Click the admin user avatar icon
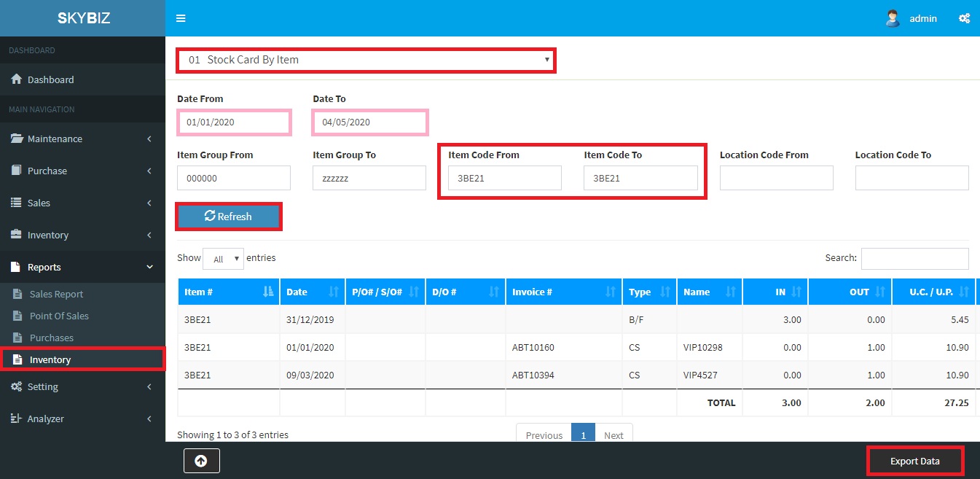The width and height of the screenshot is (980, 479). (893, 18)
